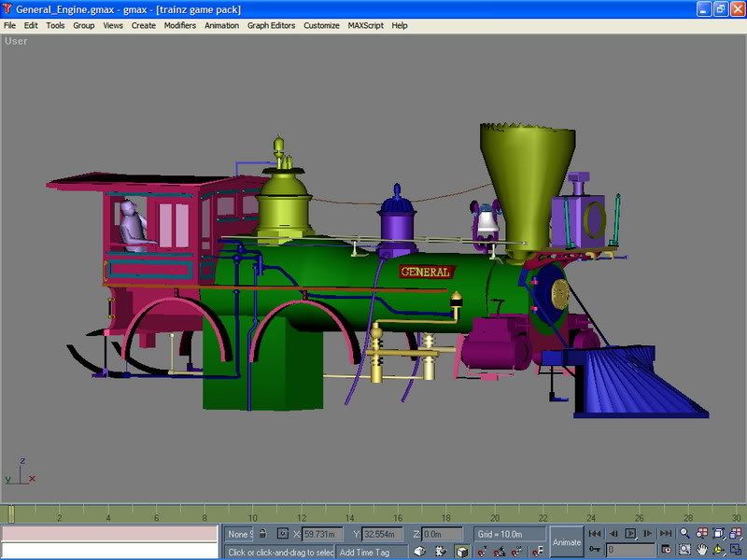Click the Z coordinate field
The image size is (747, 560).
tap(442, 534)
